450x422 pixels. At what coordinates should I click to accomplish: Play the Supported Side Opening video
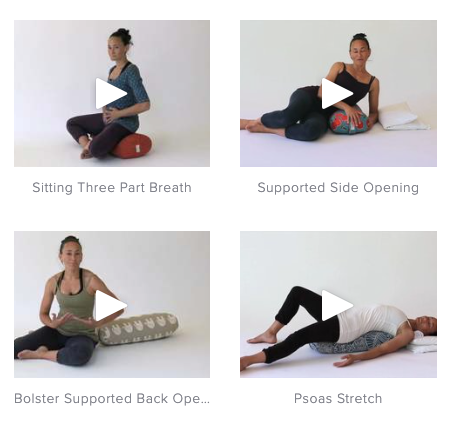tap(337, 94)
